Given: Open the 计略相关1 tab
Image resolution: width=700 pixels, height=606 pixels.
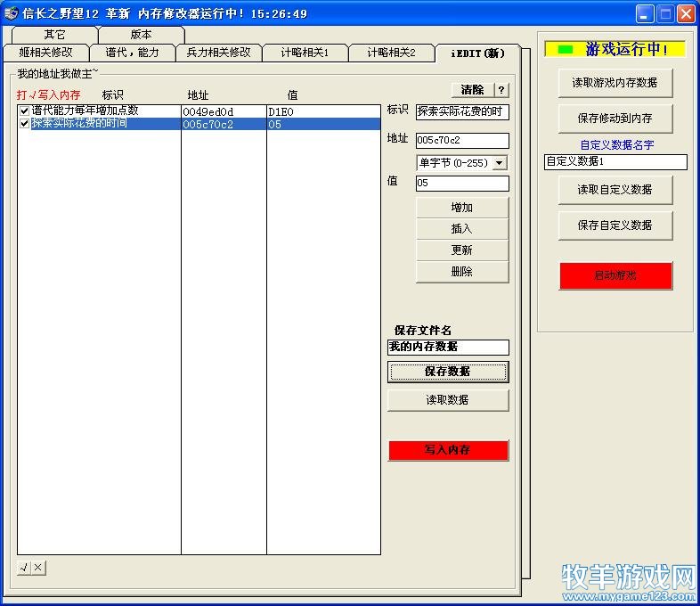Looking at the screenshot, I should pos(305,53).
